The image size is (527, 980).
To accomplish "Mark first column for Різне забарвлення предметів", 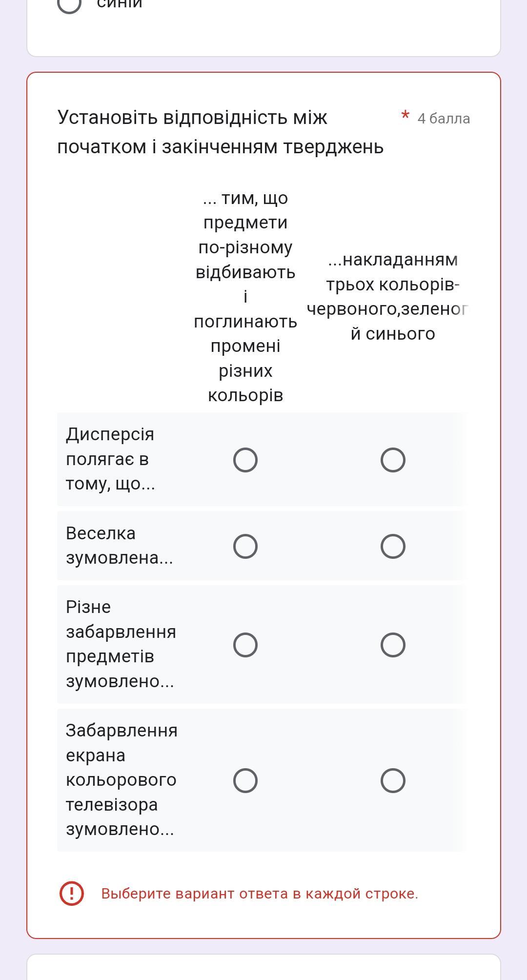I will [x=245, y=645].
